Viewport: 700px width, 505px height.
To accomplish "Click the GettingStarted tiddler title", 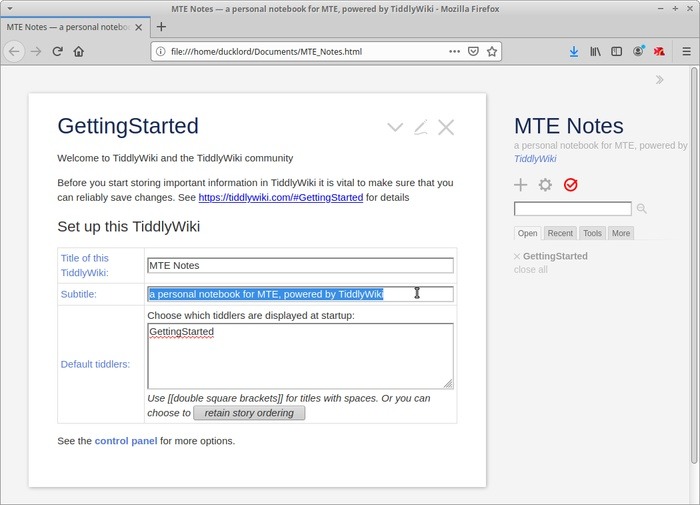I will tap(128, 126).
